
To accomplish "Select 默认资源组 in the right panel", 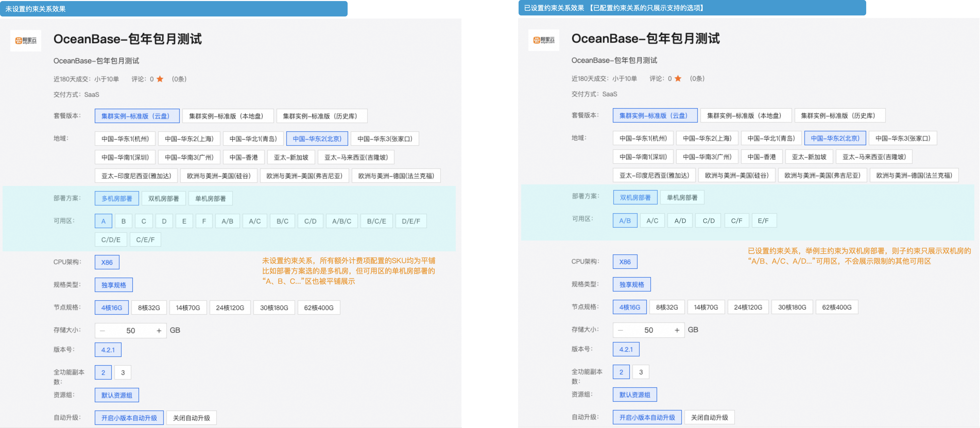I will pyautogui.click(x=635, y=395).
